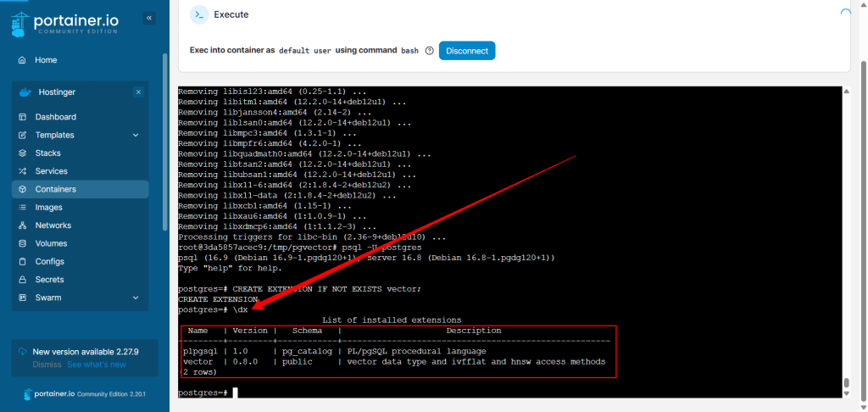
Task: Dismiss the new version notice
Action: tap(47, 365)
